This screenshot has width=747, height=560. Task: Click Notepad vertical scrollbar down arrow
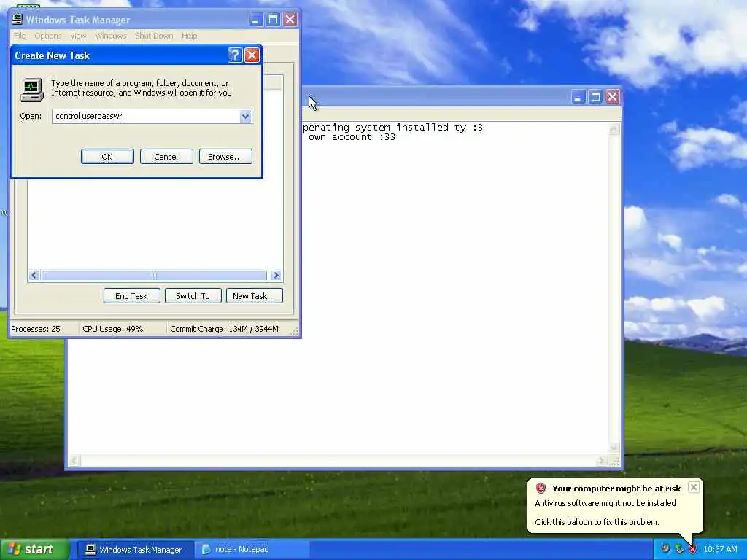[614, 447]
